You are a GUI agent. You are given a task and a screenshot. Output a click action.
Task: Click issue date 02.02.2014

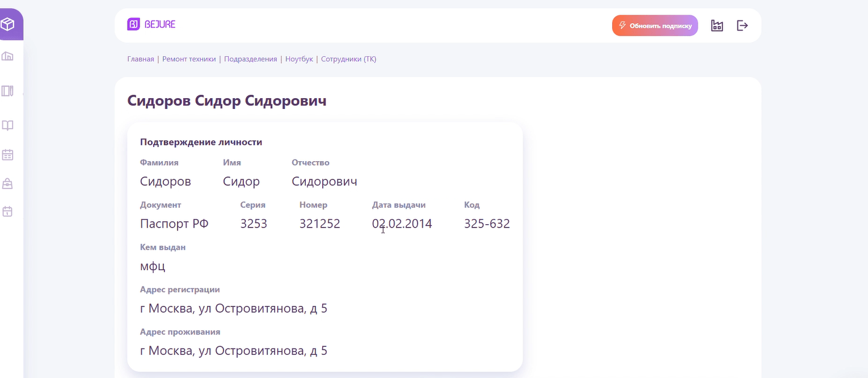point(402,224)
